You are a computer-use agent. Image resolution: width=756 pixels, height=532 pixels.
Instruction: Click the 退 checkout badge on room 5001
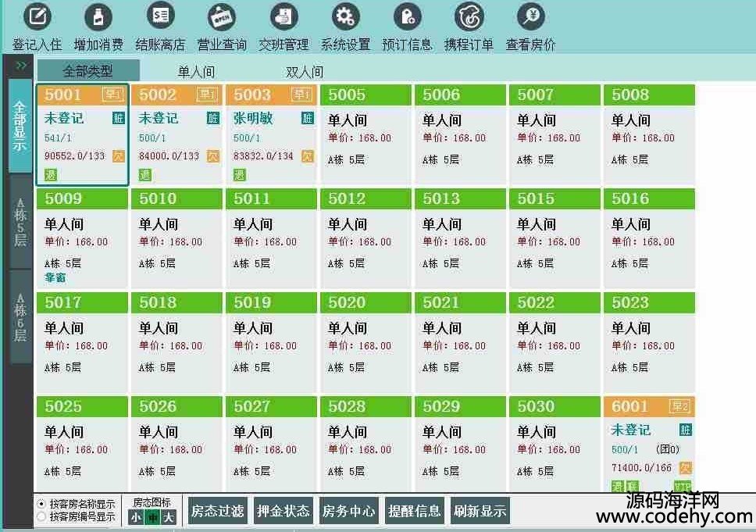coord(51,175)
